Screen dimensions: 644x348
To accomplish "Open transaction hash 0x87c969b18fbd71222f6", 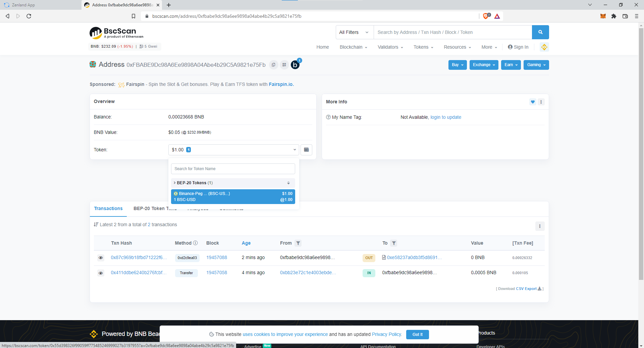I will click(x=139, y=257).
